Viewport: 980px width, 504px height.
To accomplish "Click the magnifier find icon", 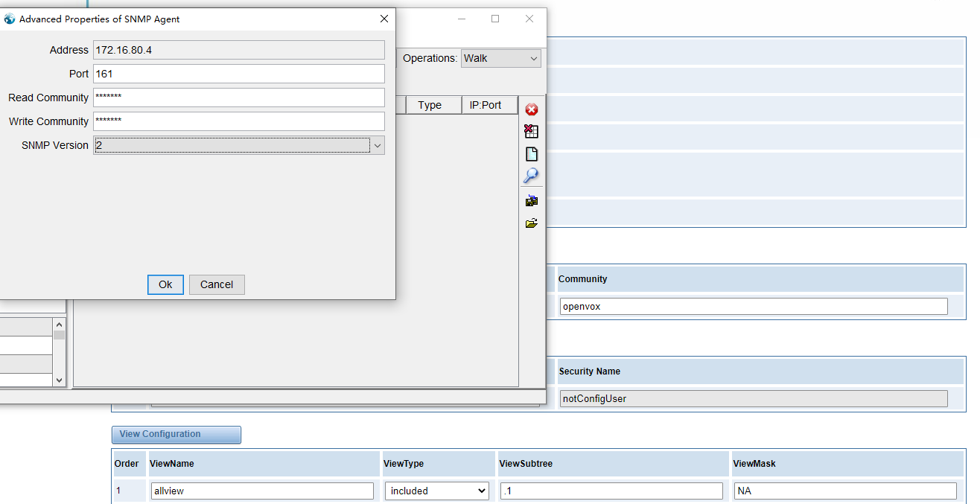I will click(x=531, y=176).
